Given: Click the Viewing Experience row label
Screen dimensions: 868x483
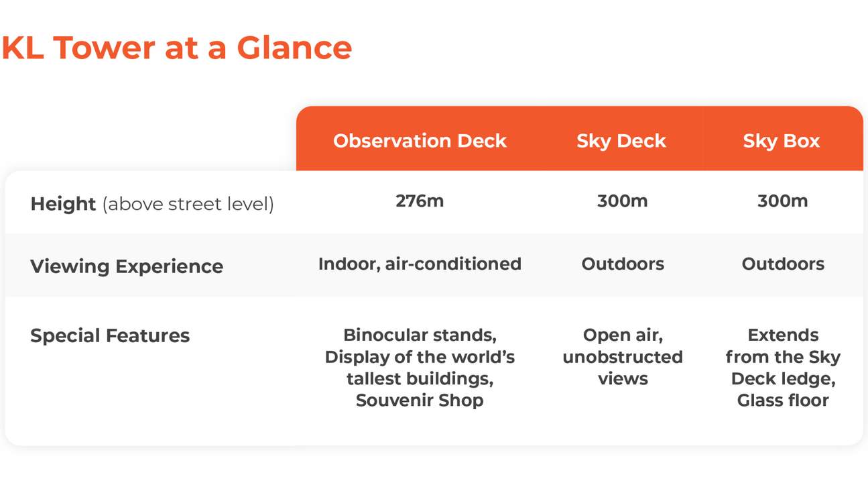Looking at the screenshot, I should point(127,266).
